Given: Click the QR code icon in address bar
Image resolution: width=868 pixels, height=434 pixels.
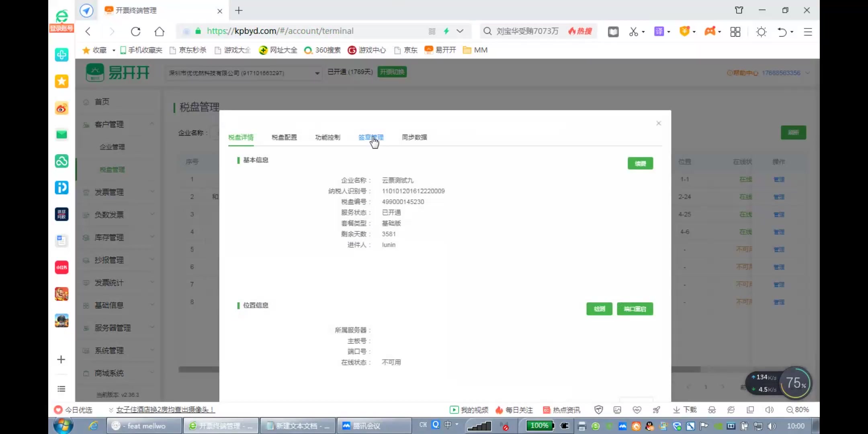Looking at the screenshot, I should click(432, 31).
